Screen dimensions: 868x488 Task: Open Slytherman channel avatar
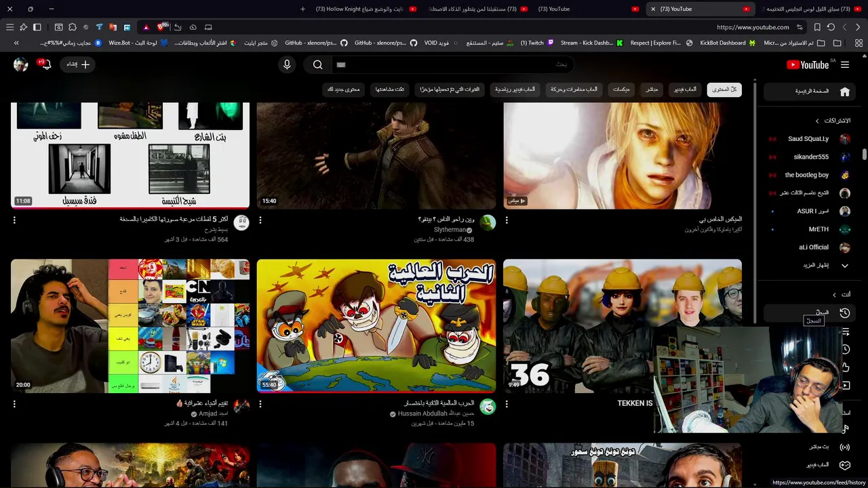[x=488, y=223]
